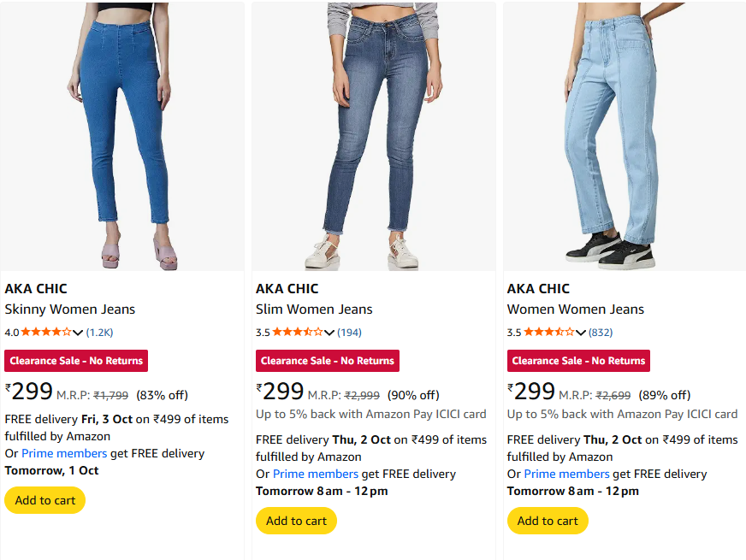Open the (194) reviews link
Image resolution: width=746 pixels, height=560 pixels.
pyautogui.click(x=349, y=333)
